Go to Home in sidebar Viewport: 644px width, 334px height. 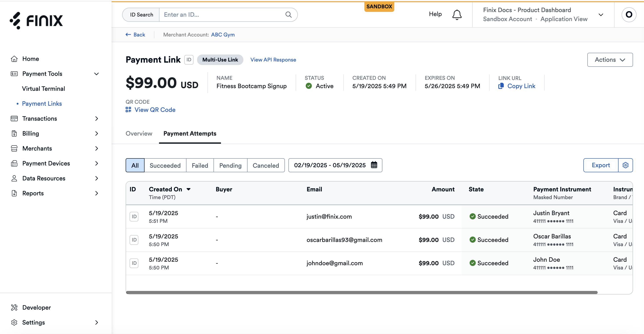point(31,59)
